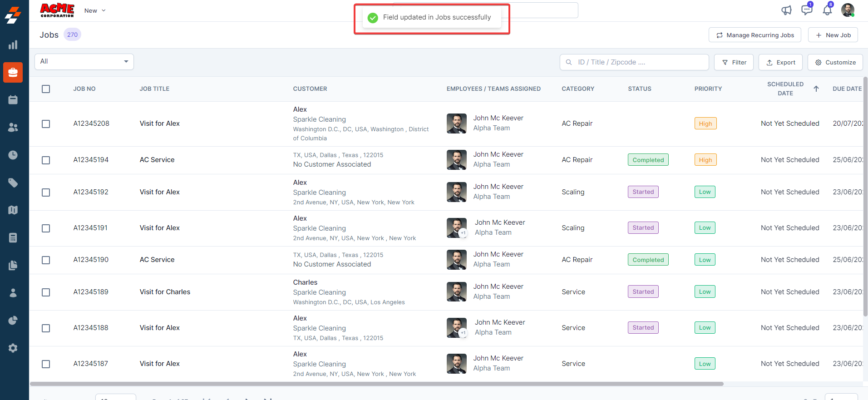Open the calendar icon in sidebar
Viewport: 868px width, 400px height.
pos(13,100)
